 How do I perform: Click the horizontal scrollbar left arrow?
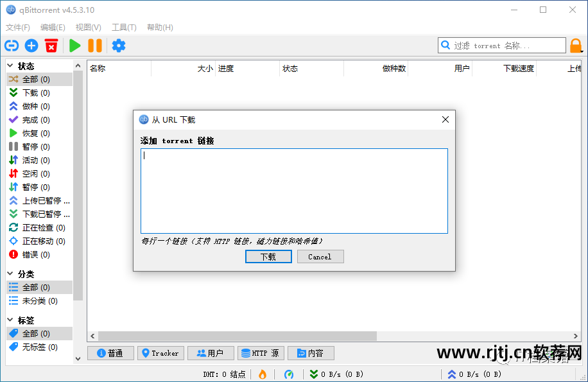(92, 336)
